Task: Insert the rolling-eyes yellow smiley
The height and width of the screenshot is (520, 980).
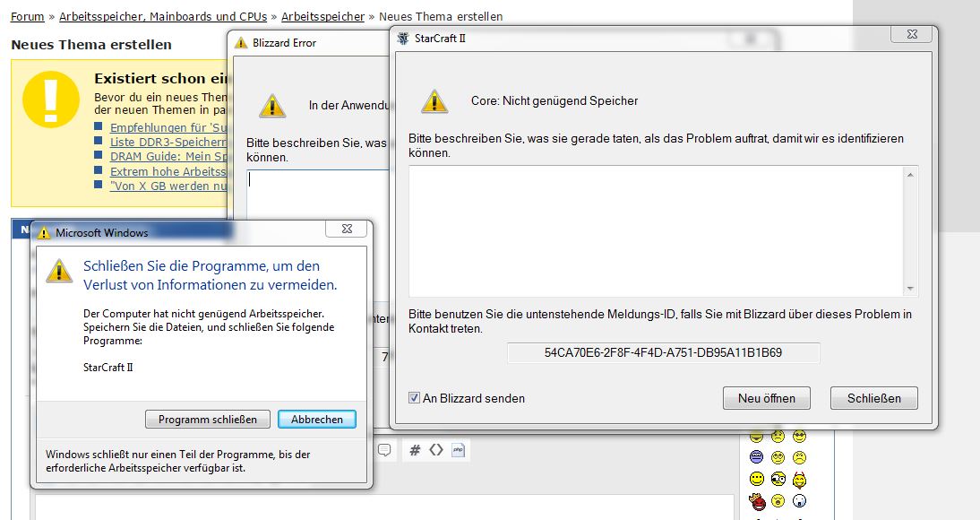Action: (778, 457)
